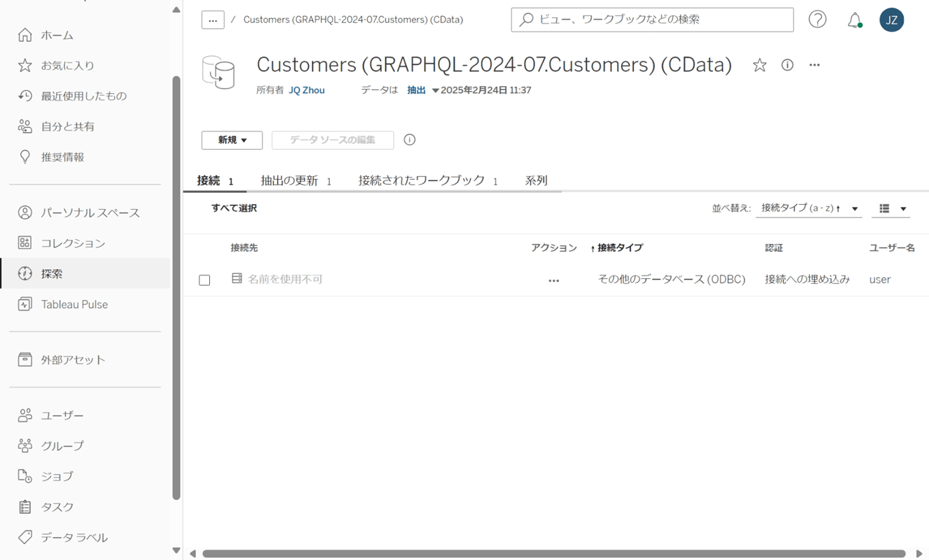Switch to the 接続されたワークブック tab
This screenshot has height=560, width=929.
click(x=428, y=180)
